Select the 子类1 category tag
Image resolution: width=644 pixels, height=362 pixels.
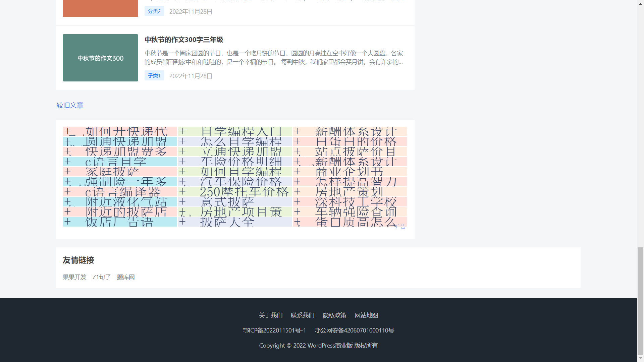154,76
